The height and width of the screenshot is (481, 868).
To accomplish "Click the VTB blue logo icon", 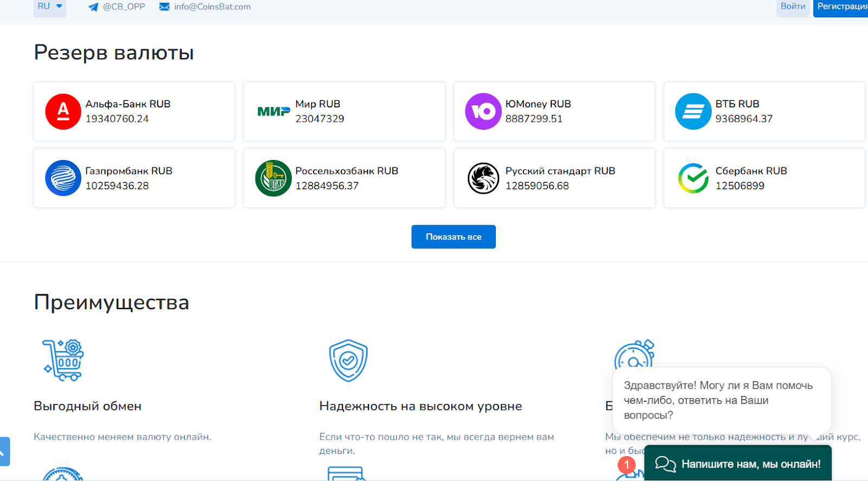I will 693,112.
